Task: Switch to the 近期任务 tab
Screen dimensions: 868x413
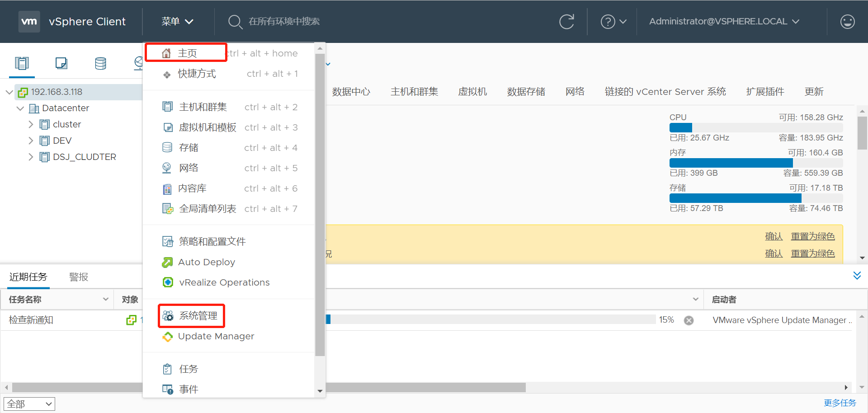Action: 28,277
